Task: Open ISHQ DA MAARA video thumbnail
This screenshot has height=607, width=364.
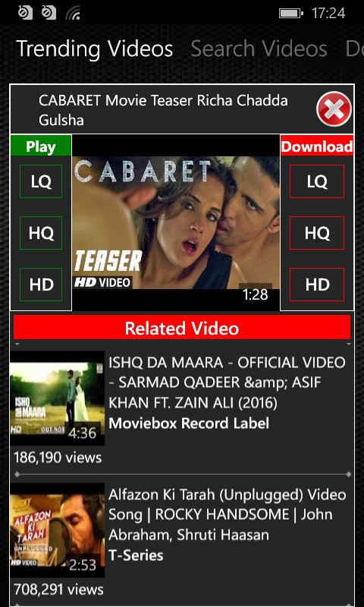Action: point(57,398)
